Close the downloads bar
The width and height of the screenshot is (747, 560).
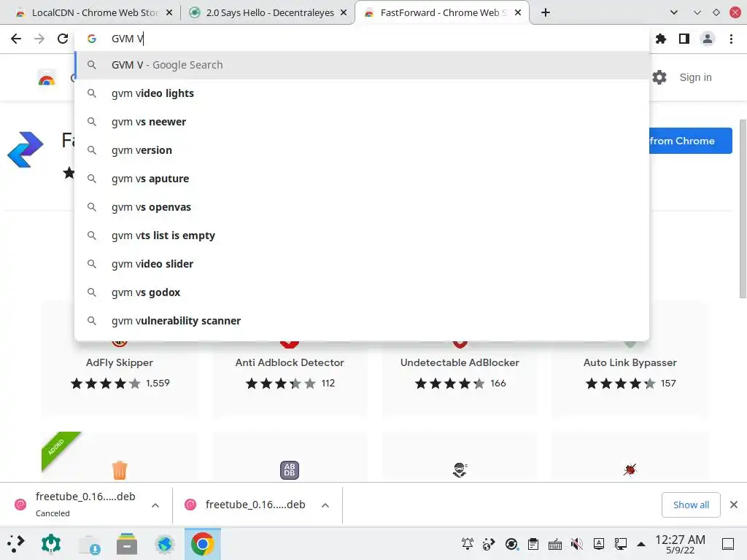(x=734, y=505)
